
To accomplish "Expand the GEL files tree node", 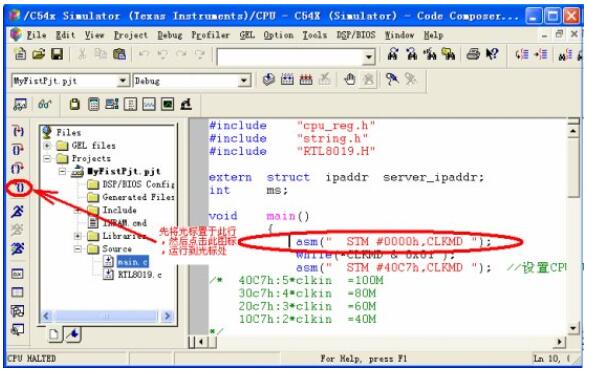I will pos(47,146).
